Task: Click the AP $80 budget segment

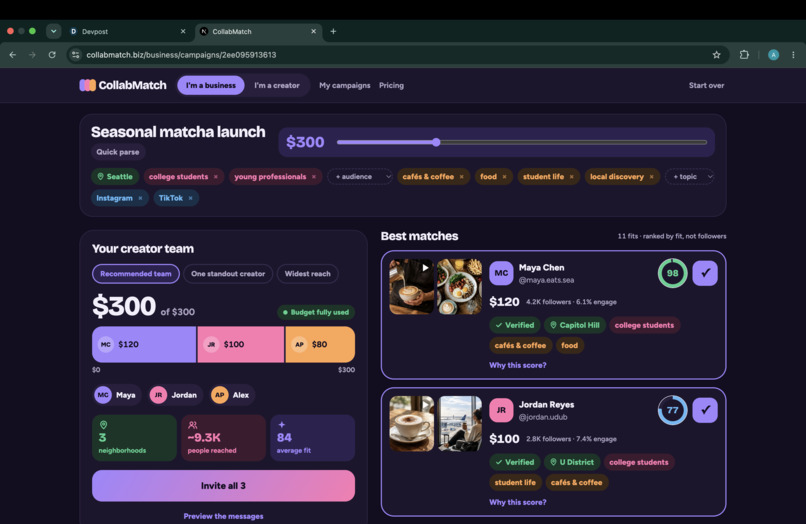Action: point(320,344)
